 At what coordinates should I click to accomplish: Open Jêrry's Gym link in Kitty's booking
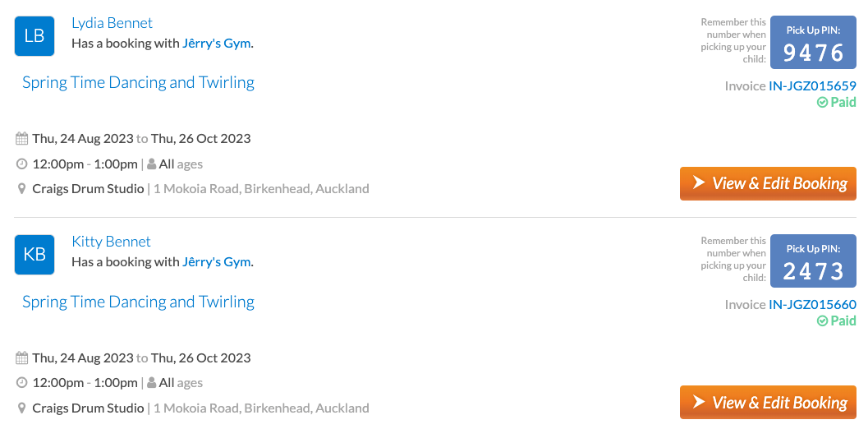[217, 261]
